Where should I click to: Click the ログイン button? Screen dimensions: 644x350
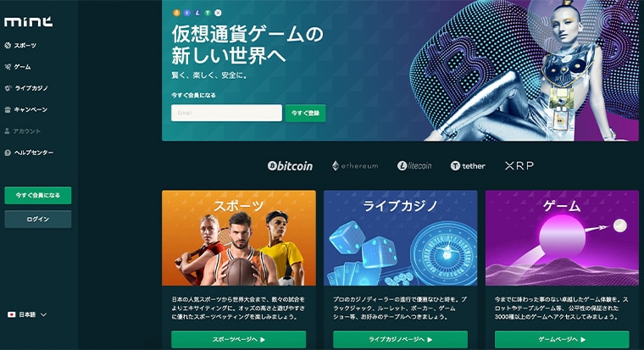pos(38,219)
